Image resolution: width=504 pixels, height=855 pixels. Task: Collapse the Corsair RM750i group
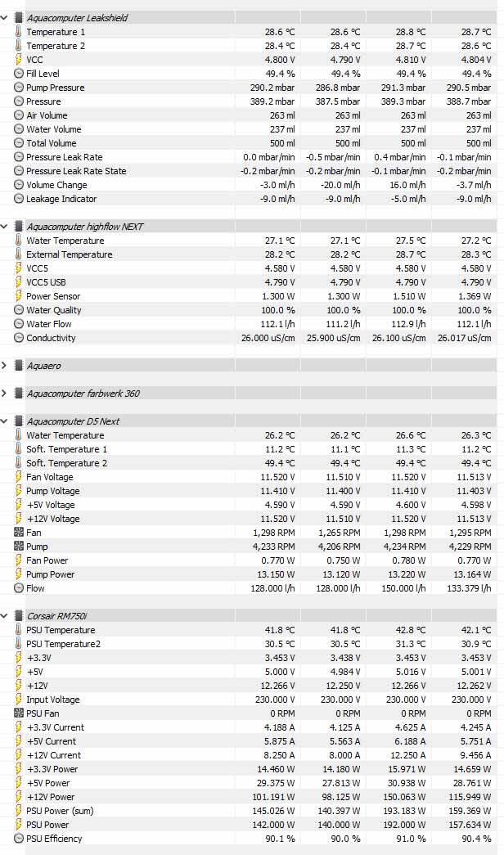4,615
